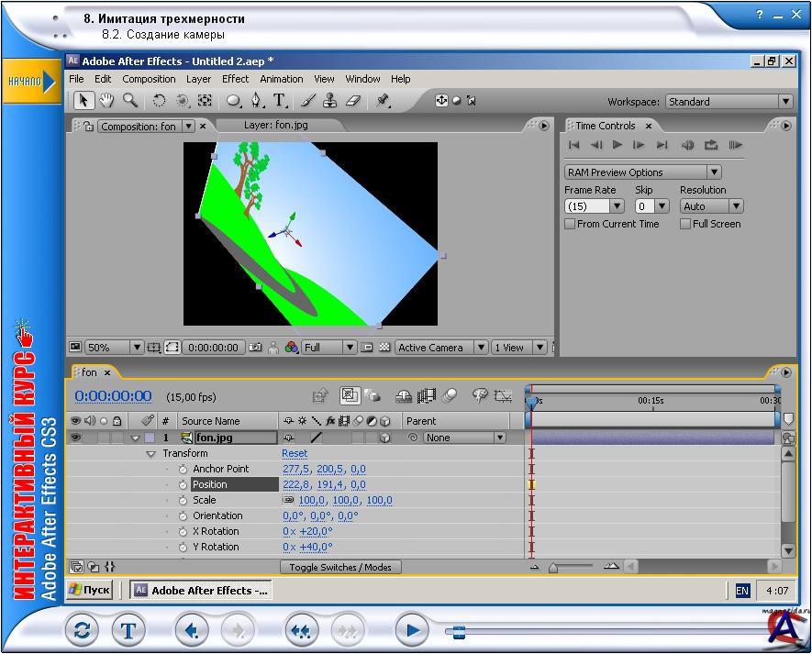Open the 50% magnification dropdown
The height and width of the screenshot is (654, 812).
coord(114,348)
